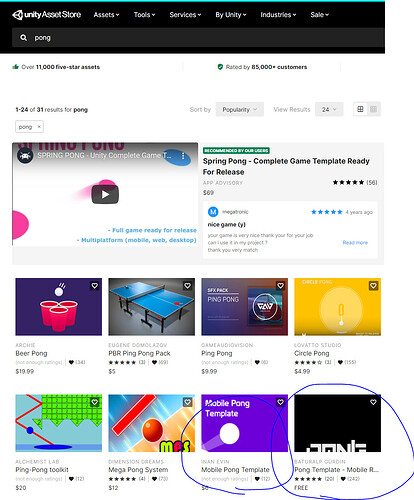Image resolution: width=414 pixels, height=500 pixels.
Task: Favorite the Circle Pong asset
Action: tap(373, 286)
